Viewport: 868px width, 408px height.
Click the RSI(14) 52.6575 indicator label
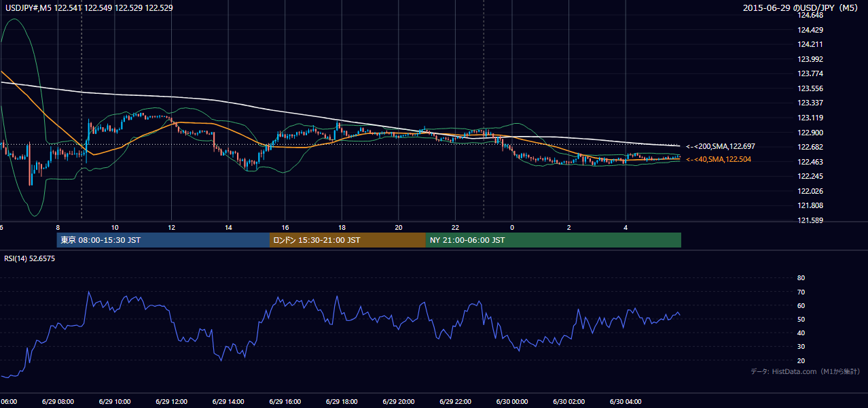(30, 258)
